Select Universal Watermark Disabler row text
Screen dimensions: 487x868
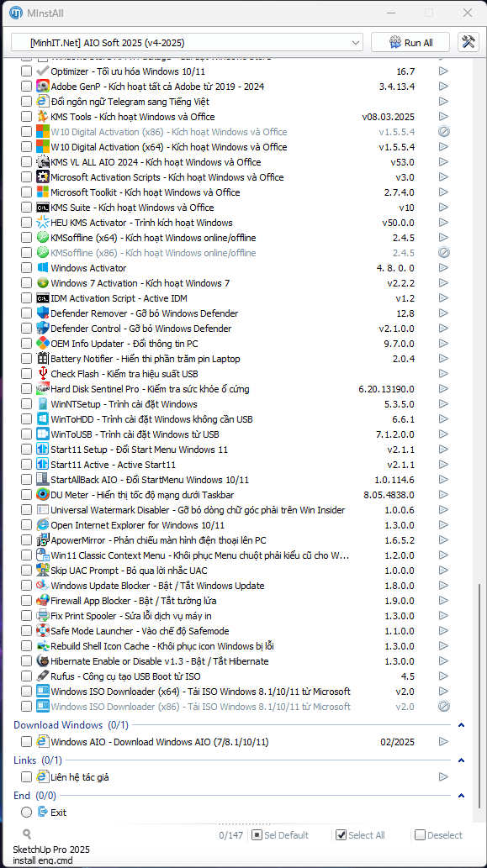click(x=198, y=510)
